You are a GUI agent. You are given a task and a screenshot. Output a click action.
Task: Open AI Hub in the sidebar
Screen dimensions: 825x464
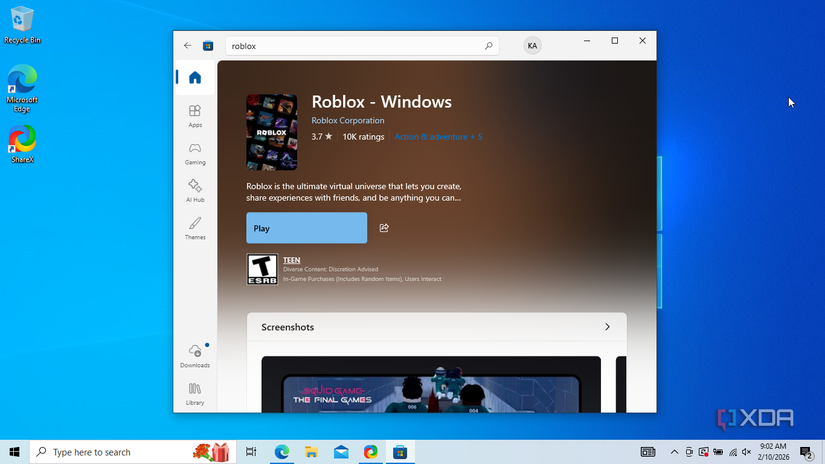(x=195, y=191)
